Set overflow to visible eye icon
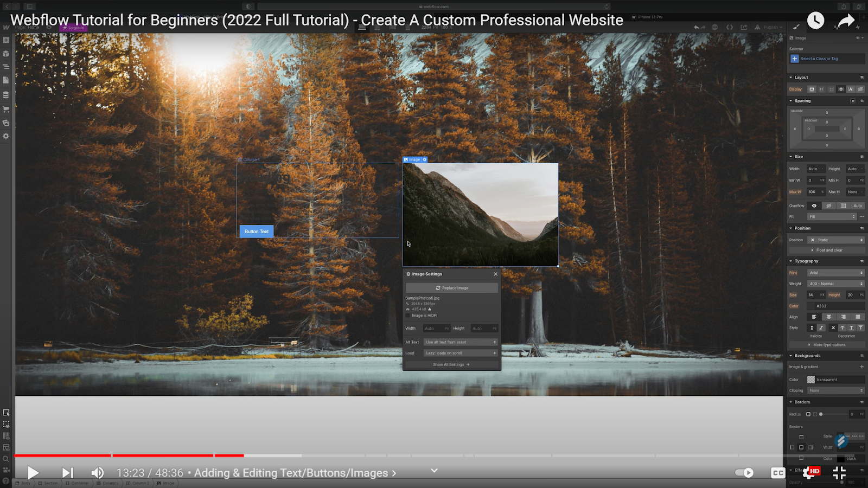The image size is (868, 488). coord(814,206)
